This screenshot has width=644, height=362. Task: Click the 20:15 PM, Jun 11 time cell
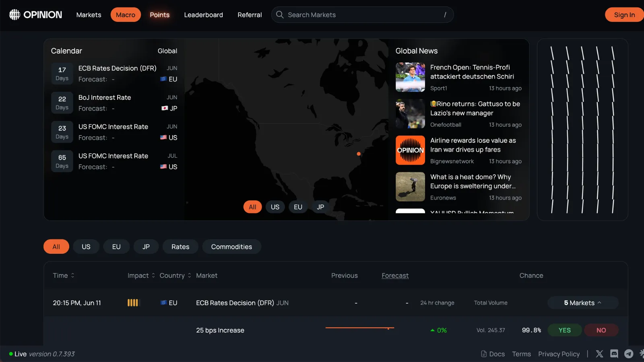click(x=77, y=303)
